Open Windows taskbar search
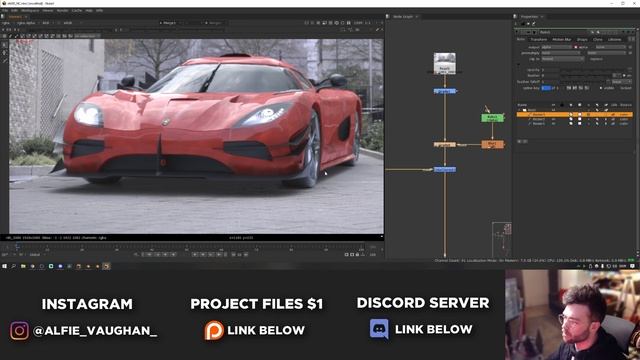This screenshot has width=640, height=360. [13, 266]
